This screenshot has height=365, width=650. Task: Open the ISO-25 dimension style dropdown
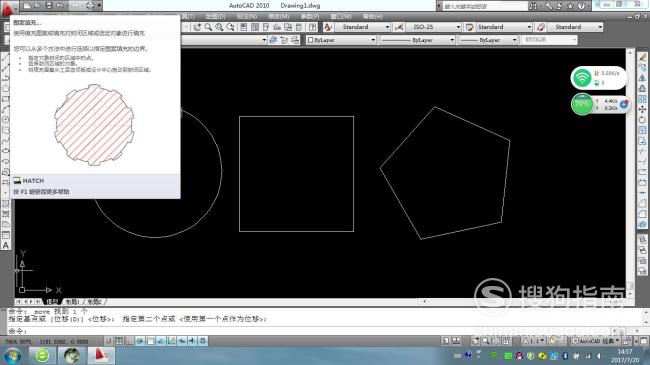click(x=434, y=27)
